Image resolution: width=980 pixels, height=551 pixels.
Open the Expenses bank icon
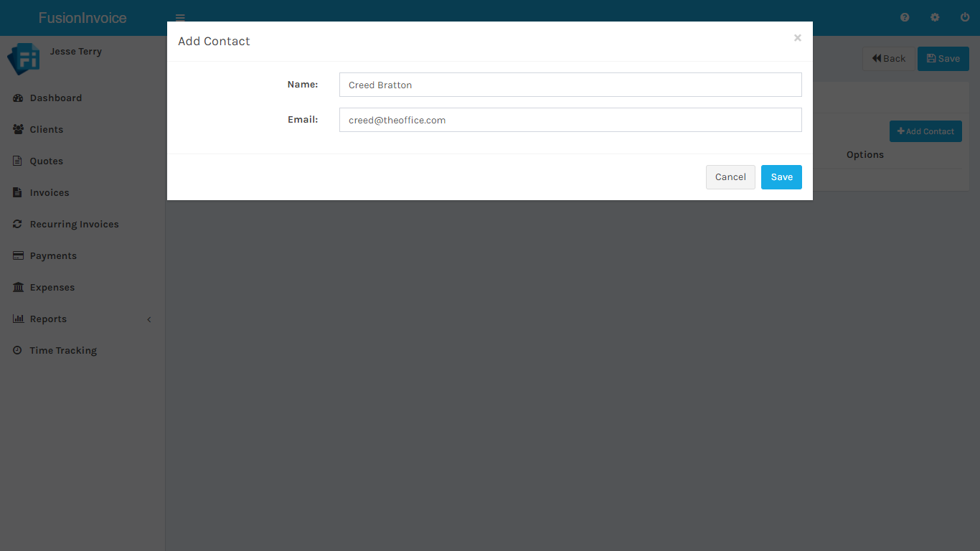click(x=18, y=288)
